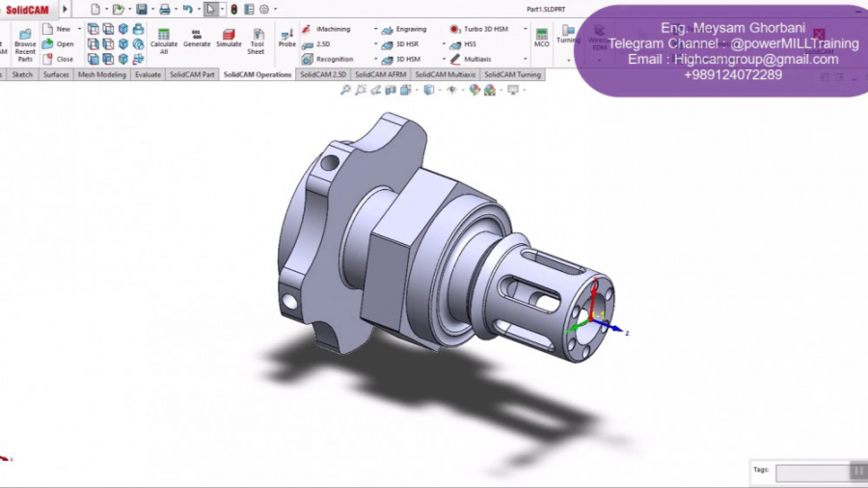Click the iMachining operation

pyautogui.click(x=327, y=29)
